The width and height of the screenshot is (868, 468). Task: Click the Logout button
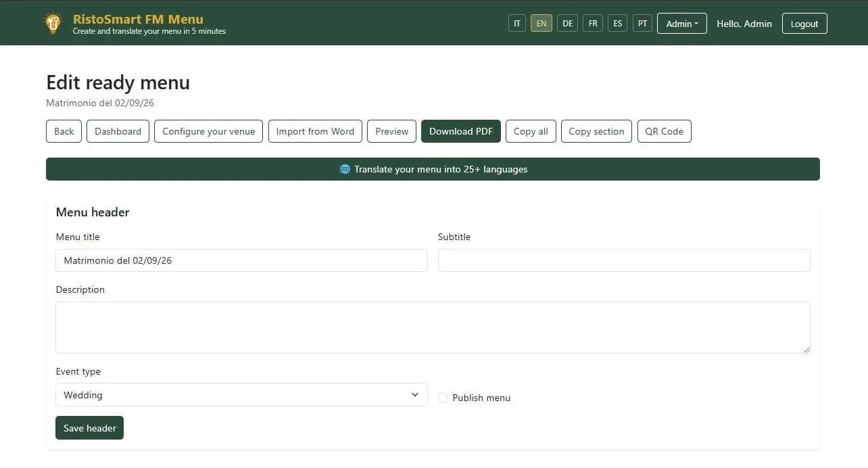pos(804,24)
